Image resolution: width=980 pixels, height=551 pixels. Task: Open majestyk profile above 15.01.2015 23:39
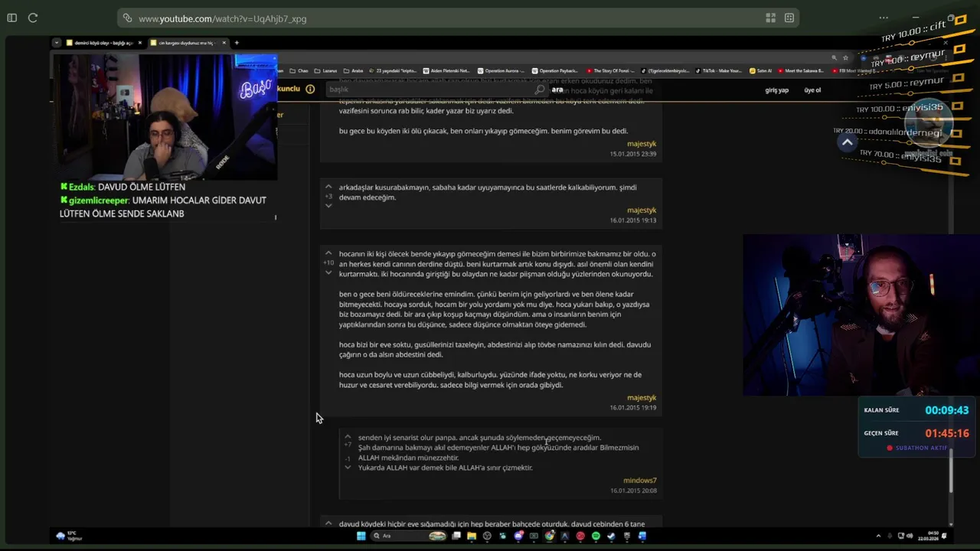tap(642, 144)
